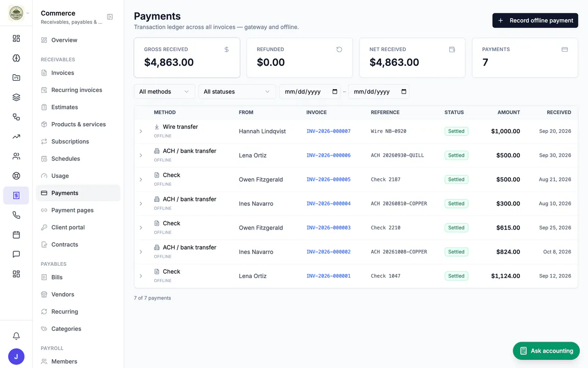Screen dimensions: 588x368
Task: Open Client portal in the sidebar
Action: click(78, 227)
